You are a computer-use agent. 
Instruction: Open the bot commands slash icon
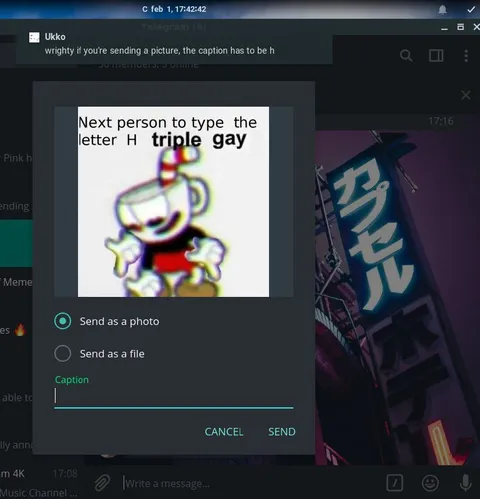[x=395, y=483]
